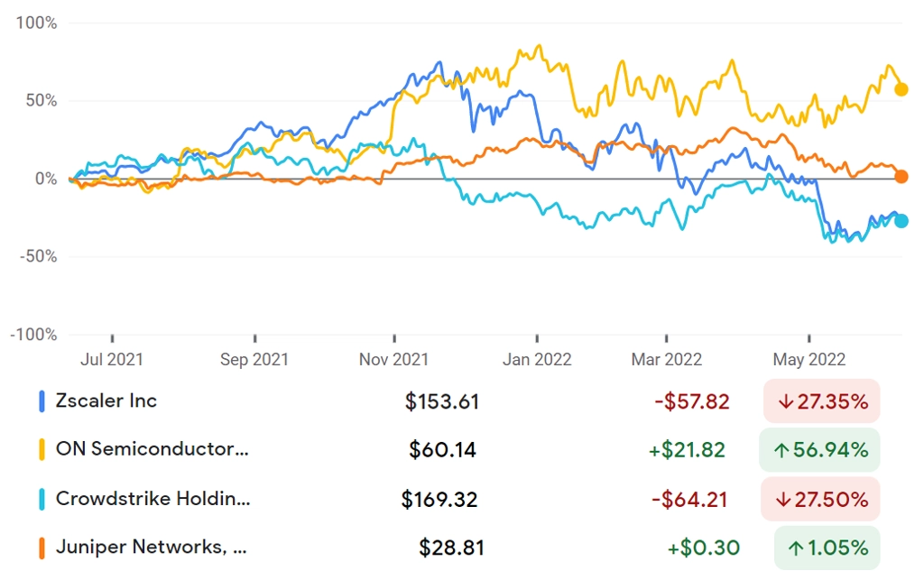Click the down arrow beside 27.50%
924x580 pixels.
[x=782, y=500]
